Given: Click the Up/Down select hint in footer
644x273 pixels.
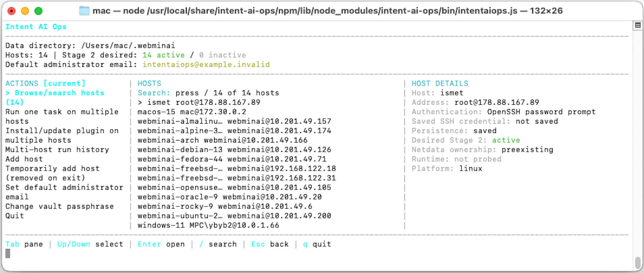Looking at the screenshot, I should [90, 244].
